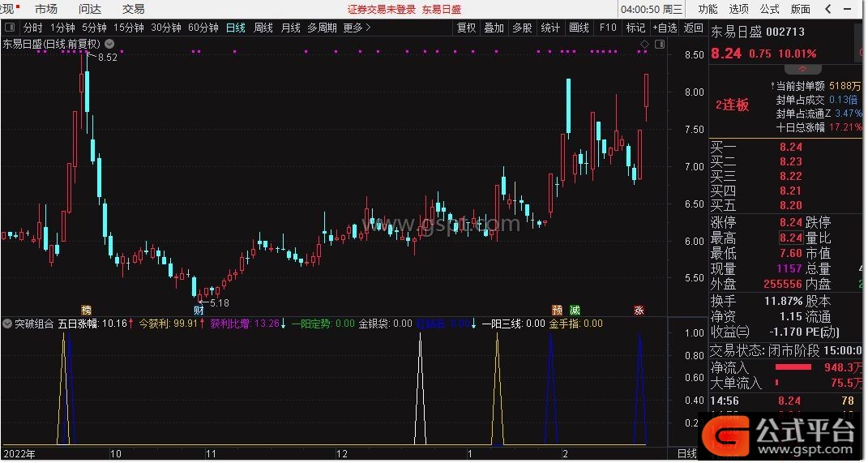Expand dropdown beside 突破组合 indicator
The width and height of the screenshot is (868, 463).
click(7, 324)
